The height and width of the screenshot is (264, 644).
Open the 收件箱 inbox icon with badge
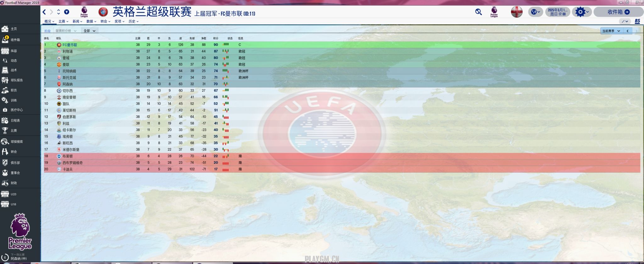[x=5, y=40]
